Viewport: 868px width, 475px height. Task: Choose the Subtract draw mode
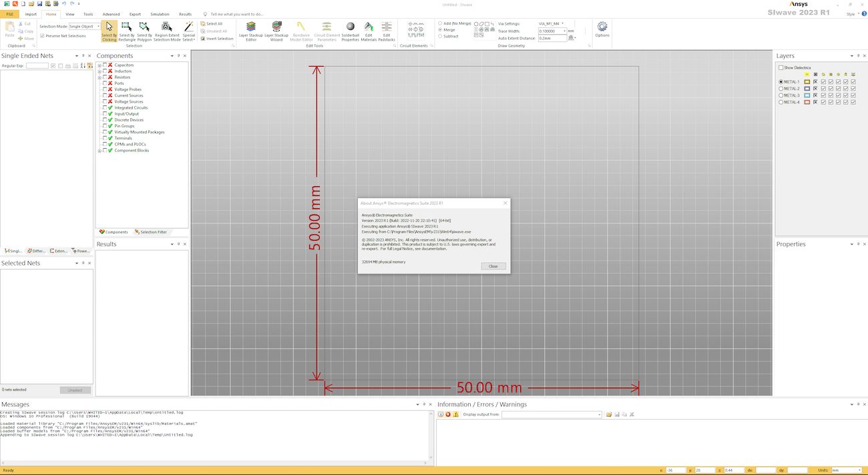click(x=440, y=37)
